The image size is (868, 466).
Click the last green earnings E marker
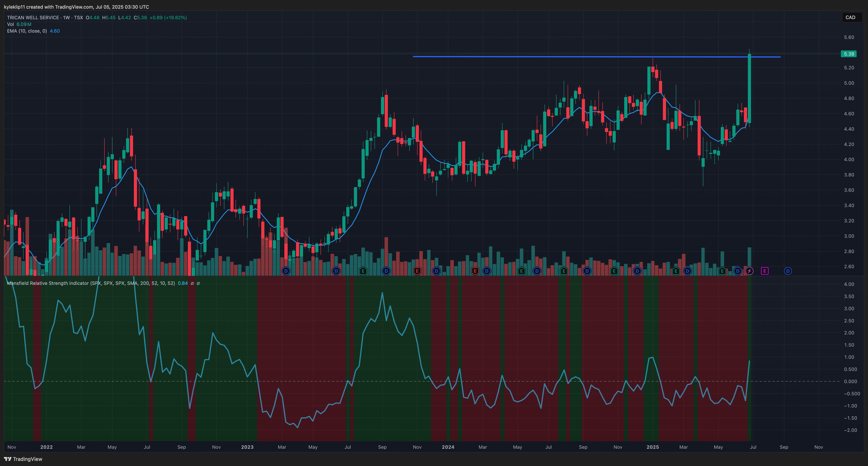click(x=722, y=271)
